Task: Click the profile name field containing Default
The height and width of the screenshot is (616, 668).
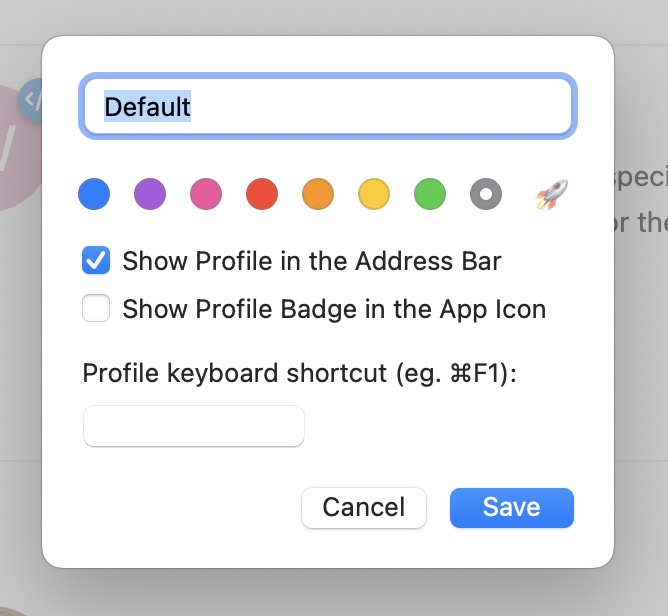Action: pyautogui.click(x=328, y=107)
